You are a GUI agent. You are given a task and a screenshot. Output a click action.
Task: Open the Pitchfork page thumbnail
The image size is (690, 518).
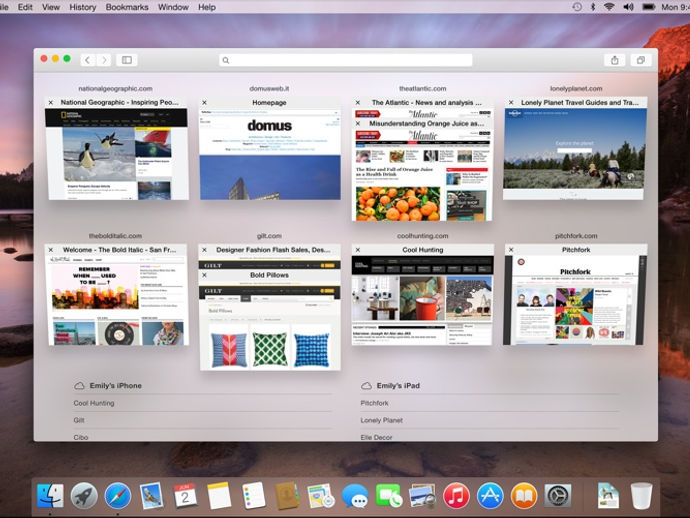pos(575,301)
